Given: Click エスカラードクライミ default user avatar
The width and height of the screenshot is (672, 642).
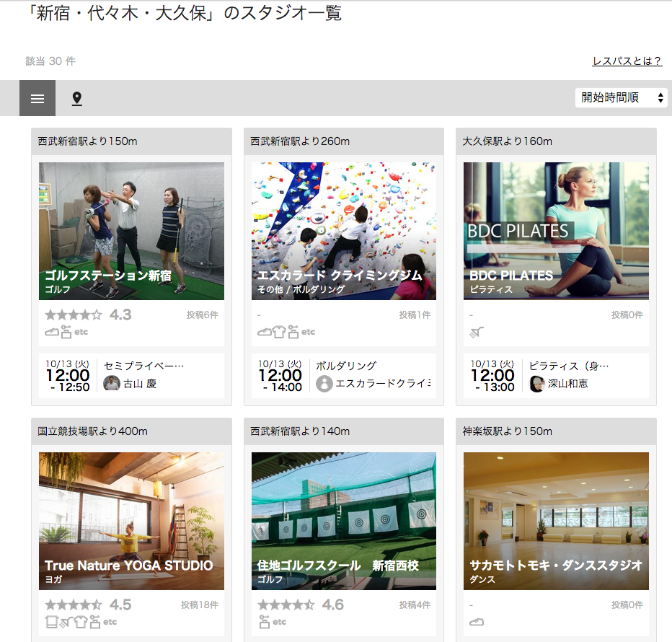Looking at the screenshot, I should [x=324, y=384].
